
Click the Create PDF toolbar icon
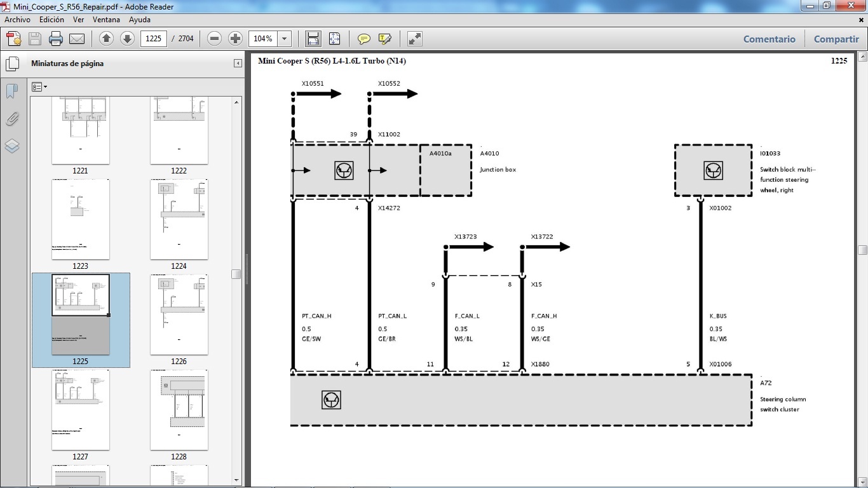click(x=14, y=39)
